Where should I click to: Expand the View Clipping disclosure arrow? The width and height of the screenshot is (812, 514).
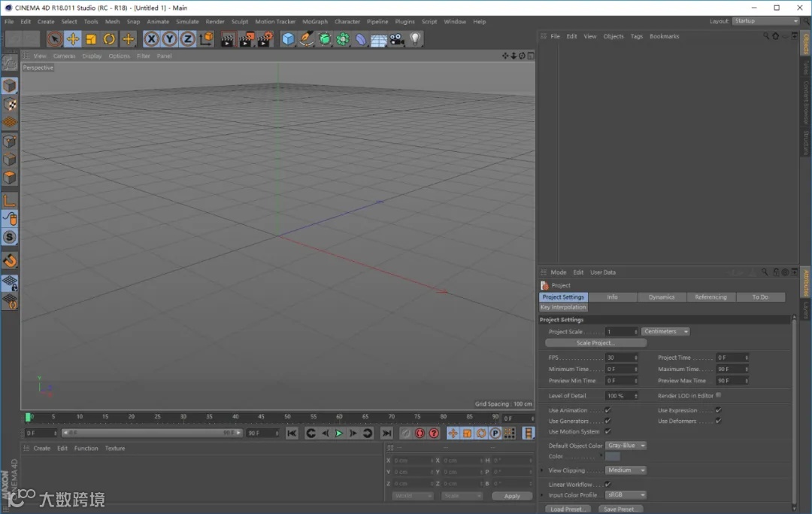point(543,470)
